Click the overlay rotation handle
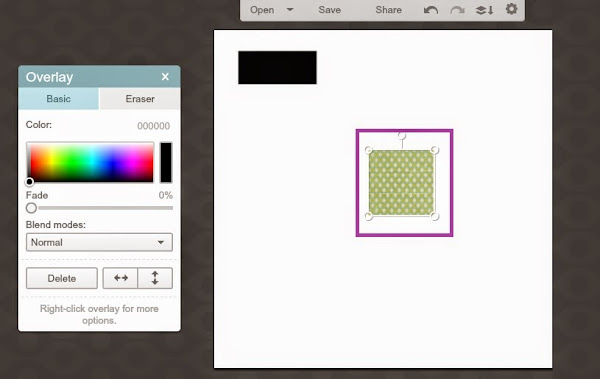The height and width of the screenshot is (379, 600). [x=401, y=136]
